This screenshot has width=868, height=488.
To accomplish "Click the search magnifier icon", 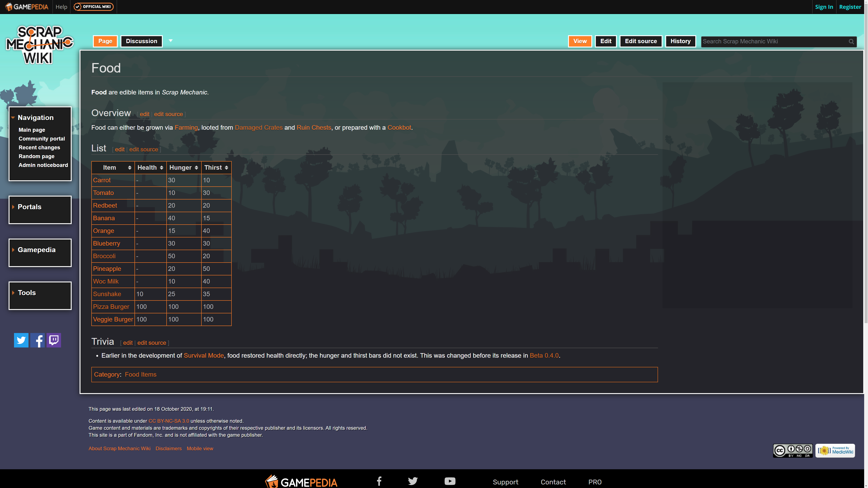I will (x=851, y=41).
